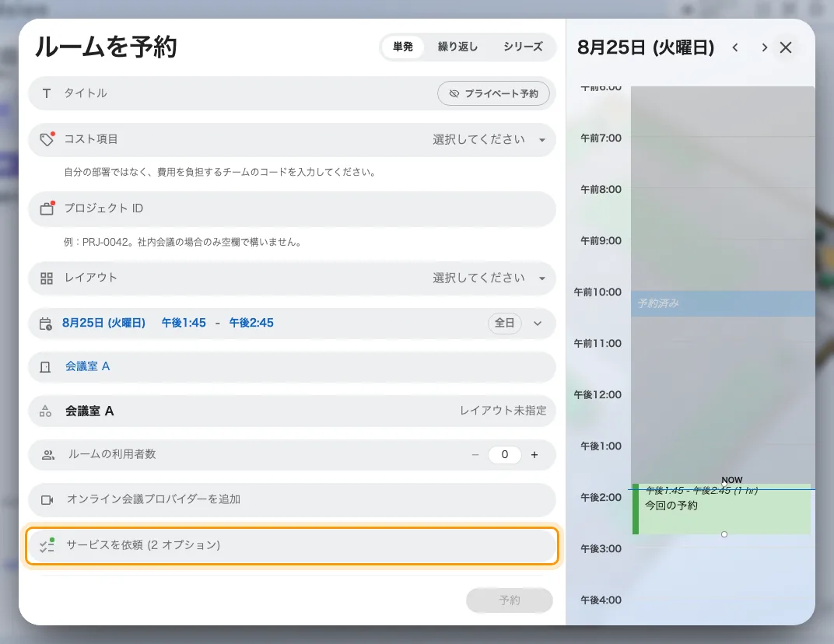Click the 午前11:00 time label
The image size is (834, 644).
tap(597, 344)
